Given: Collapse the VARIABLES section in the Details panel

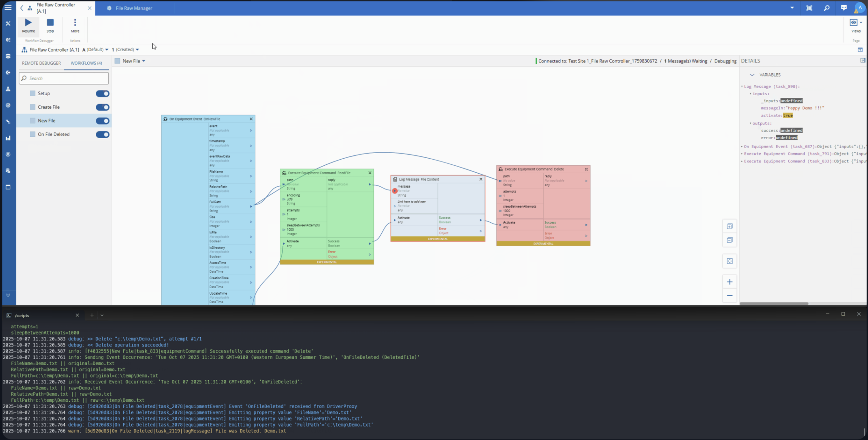Looking at the screenshot, I should [752, 74].
